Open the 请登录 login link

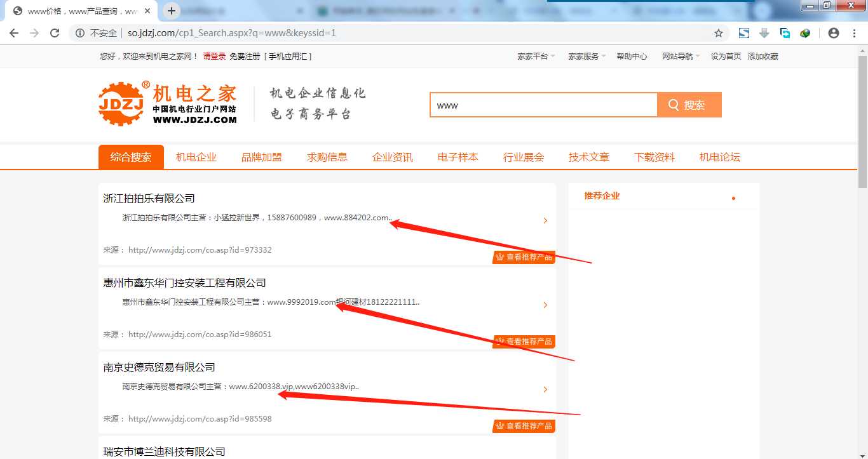tap(214, 57)
